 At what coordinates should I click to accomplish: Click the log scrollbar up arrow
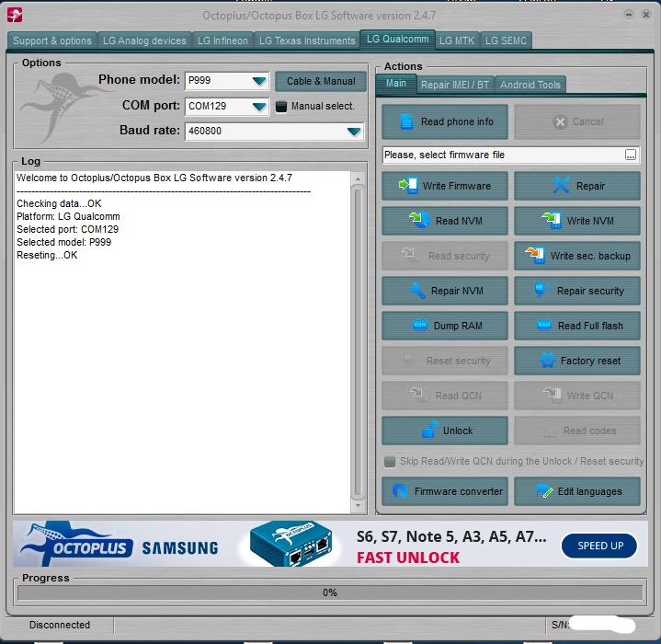[x=358, y=178]
